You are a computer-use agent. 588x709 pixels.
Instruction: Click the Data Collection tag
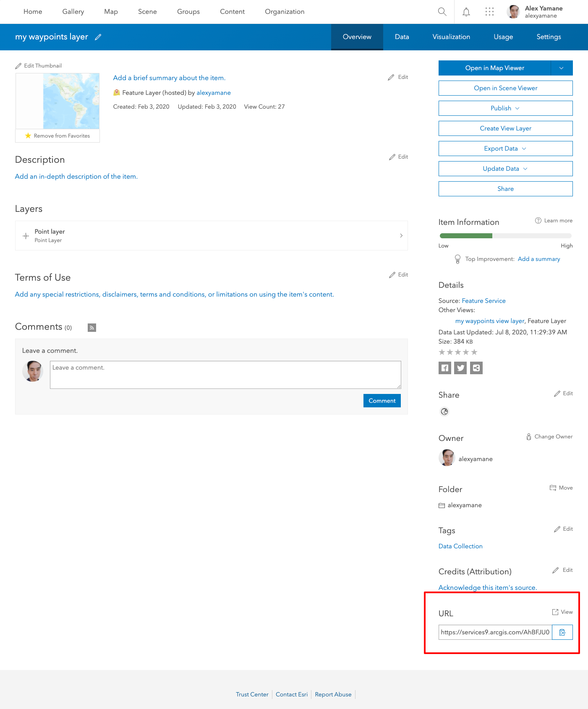[x=460, y=546]
